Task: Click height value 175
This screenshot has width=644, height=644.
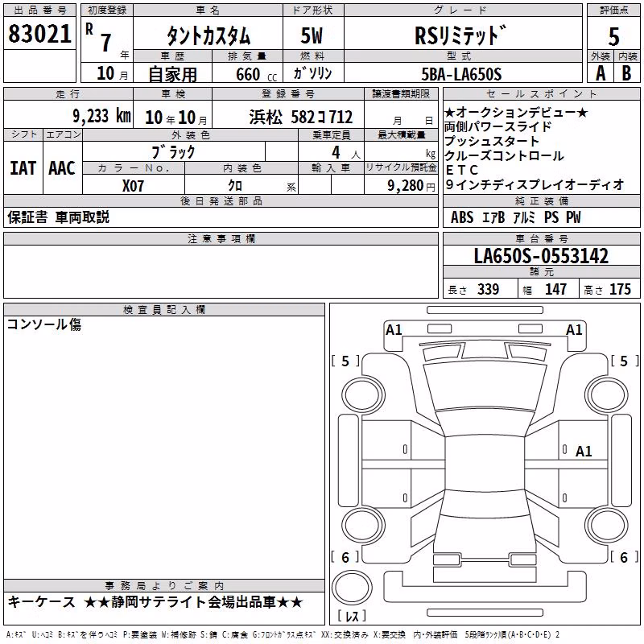Action: tap(620, 289)
